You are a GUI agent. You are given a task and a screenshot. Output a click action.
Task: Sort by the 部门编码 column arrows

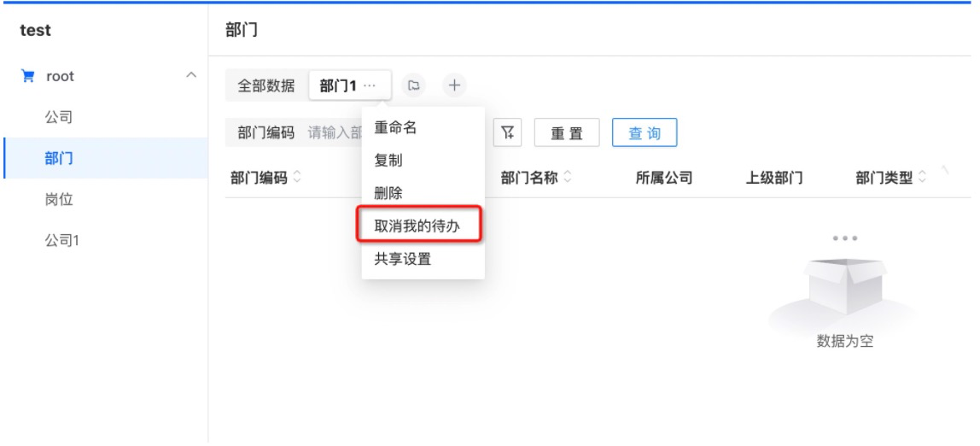pos(296,179)
